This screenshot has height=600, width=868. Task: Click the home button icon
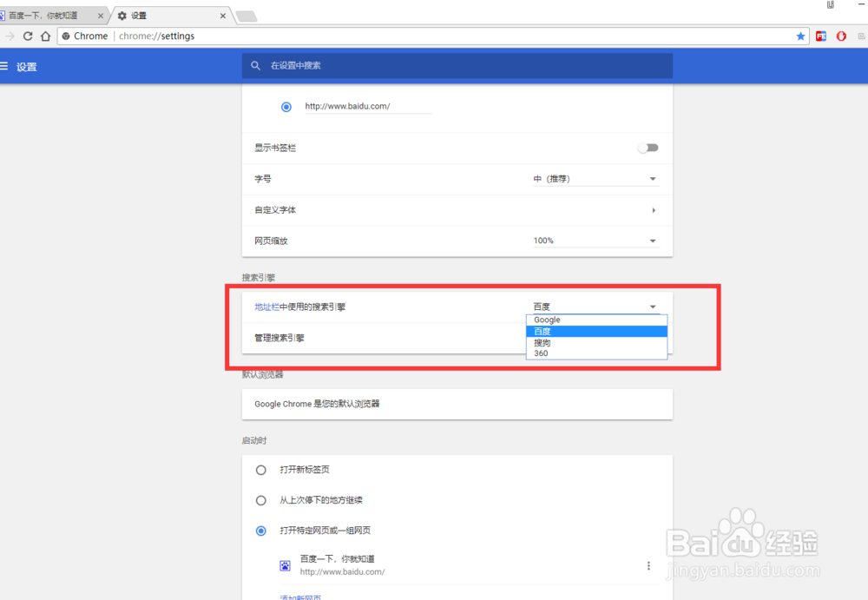click(x=45, y=36)
